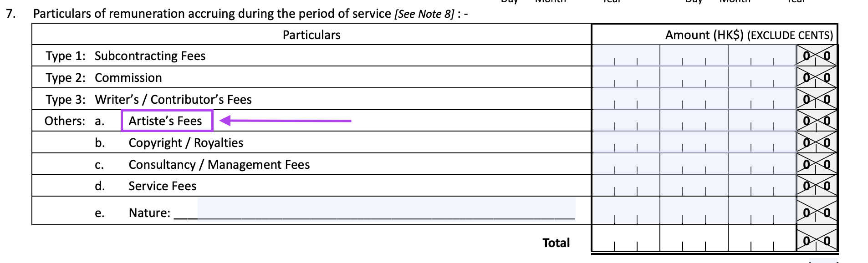The image size is (868, 263).
Task: Click the Copyright / Royalties amount field
Action: click(x=694, y=142)
